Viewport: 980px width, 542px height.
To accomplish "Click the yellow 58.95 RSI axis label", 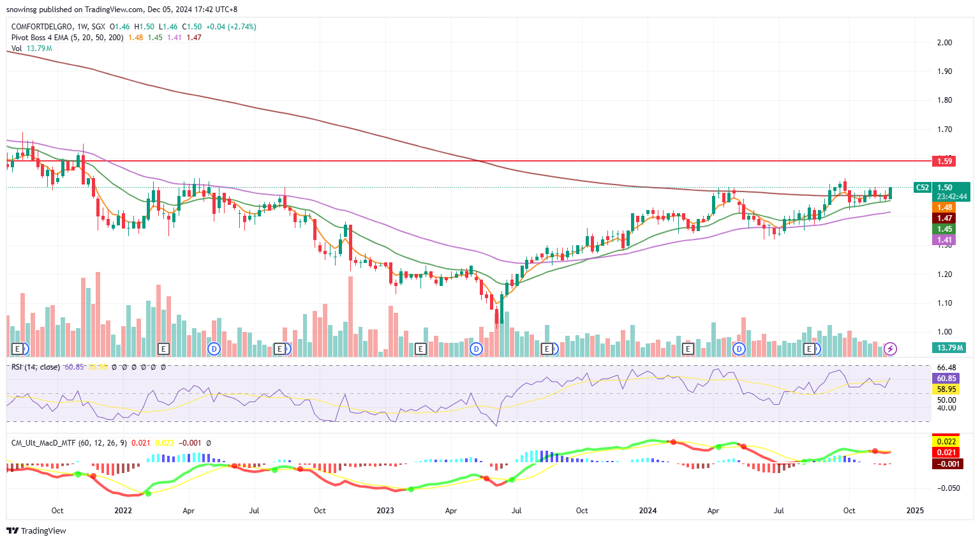I will [x=946, y=389].
